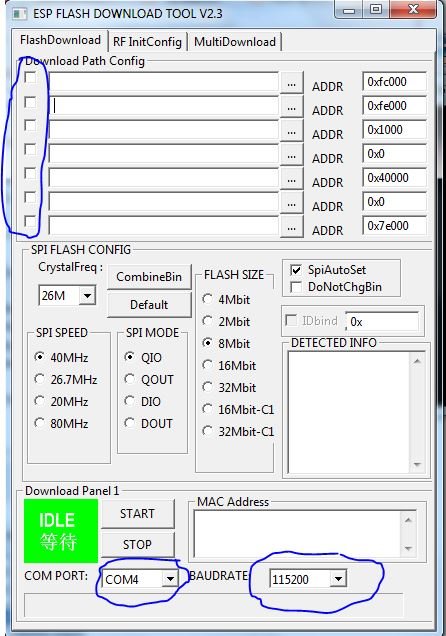The height and width of the screenshot is (636, 446).
Task: Click the Default button
Action: (149, 305)
